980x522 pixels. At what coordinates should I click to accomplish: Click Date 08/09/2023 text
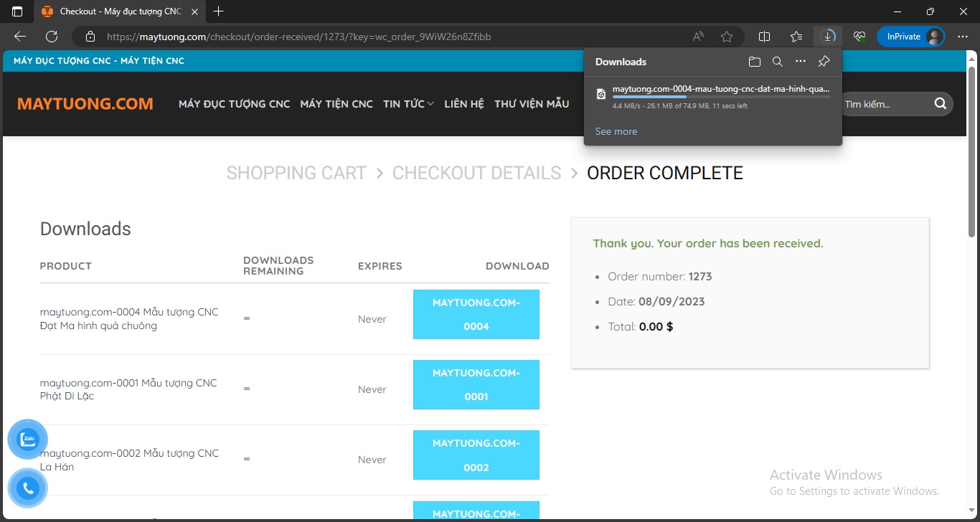(x=656, y=301)
